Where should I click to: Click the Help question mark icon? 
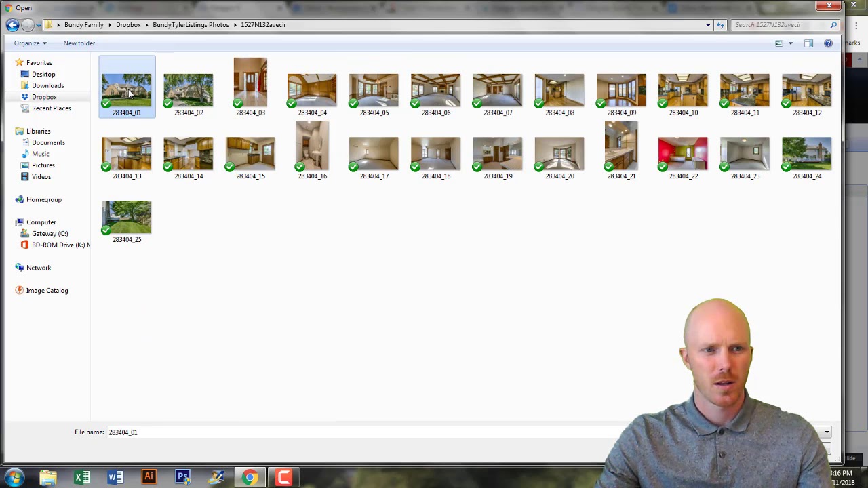pyautogui.click(x=828, y=43)
